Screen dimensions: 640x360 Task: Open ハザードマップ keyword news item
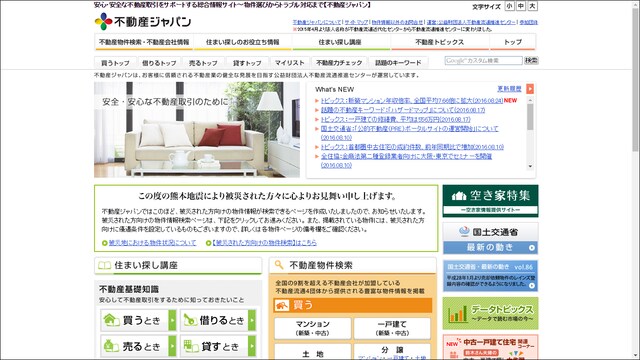(x=403, y=110)
